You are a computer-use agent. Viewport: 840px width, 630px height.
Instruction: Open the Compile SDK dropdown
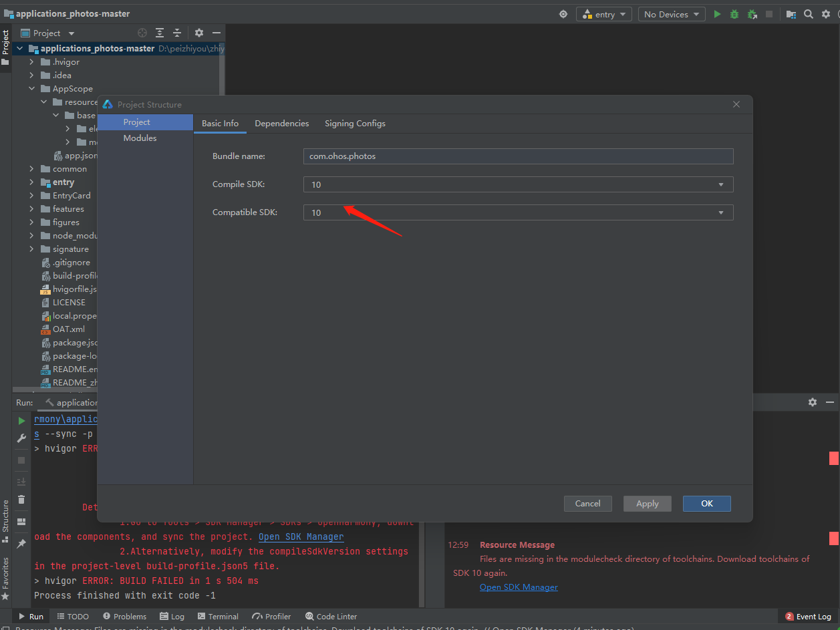pos(519,184)
